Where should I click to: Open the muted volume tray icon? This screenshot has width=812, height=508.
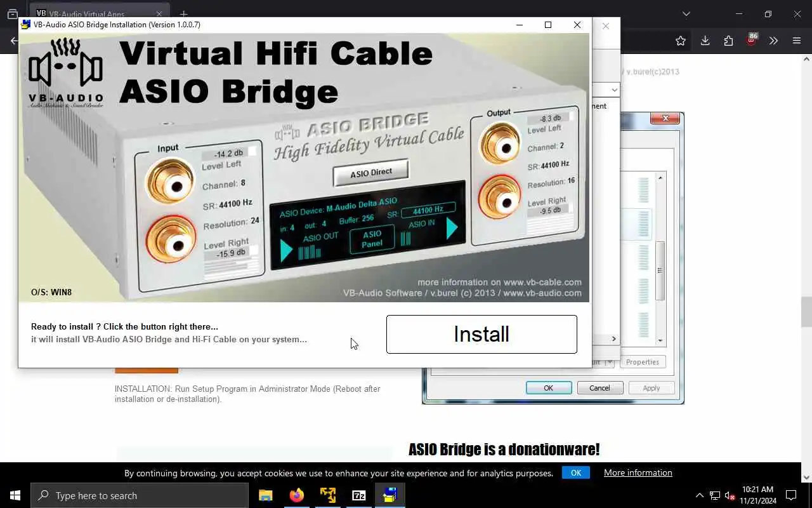[x=730, y=495]
